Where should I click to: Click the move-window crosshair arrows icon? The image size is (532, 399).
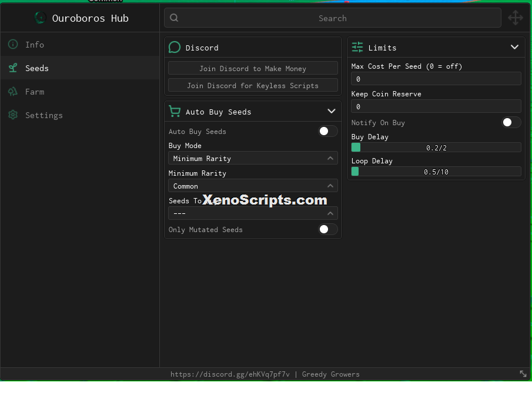(516, 18)
